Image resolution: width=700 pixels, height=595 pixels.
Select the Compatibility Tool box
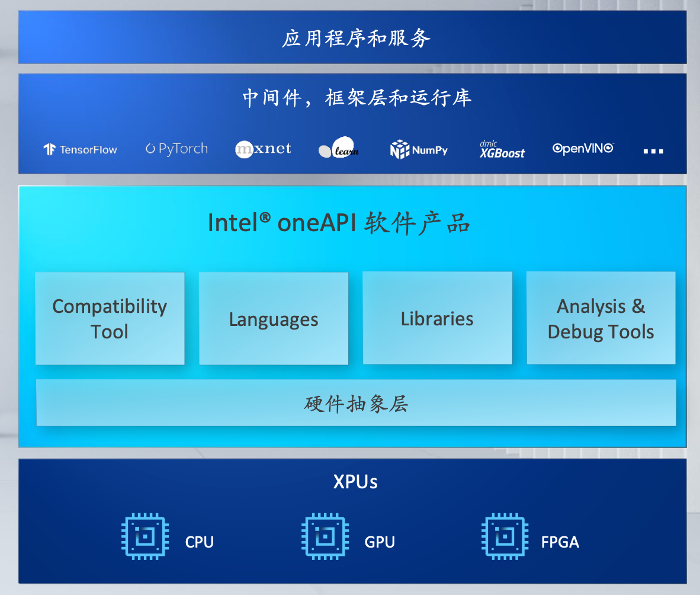[110, 318]
